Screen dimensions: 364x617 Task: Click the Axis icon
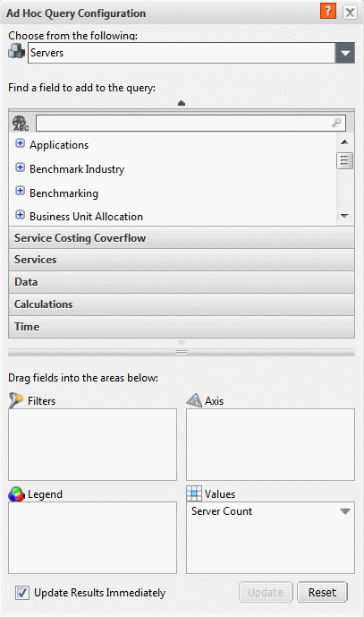tap(194, 400)
